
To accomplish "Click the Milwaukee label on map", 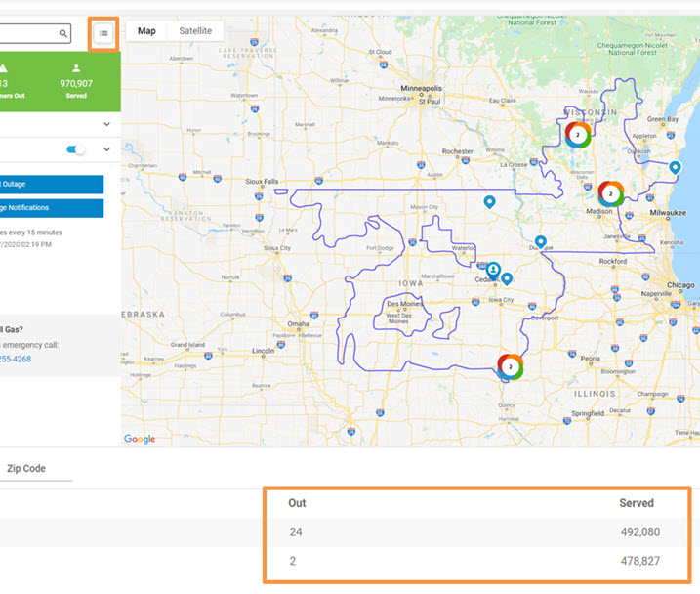I will tap(668, 213).
